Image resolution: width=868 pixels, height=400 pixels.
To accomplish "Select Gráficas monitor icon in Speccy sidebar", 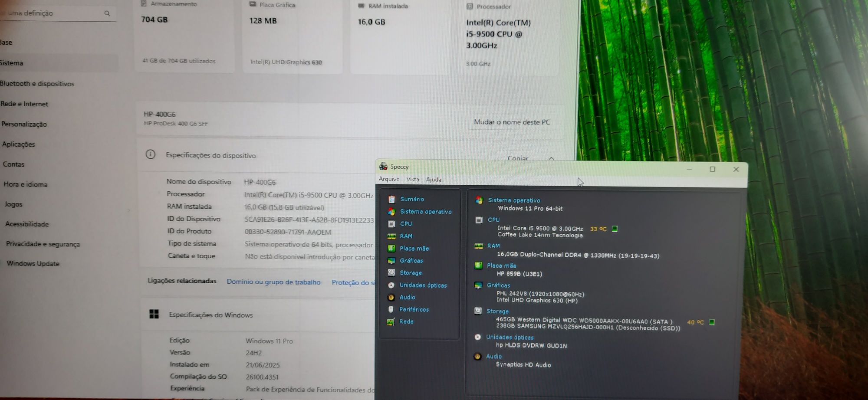I will pyautogui.click(x=391, y=261).
